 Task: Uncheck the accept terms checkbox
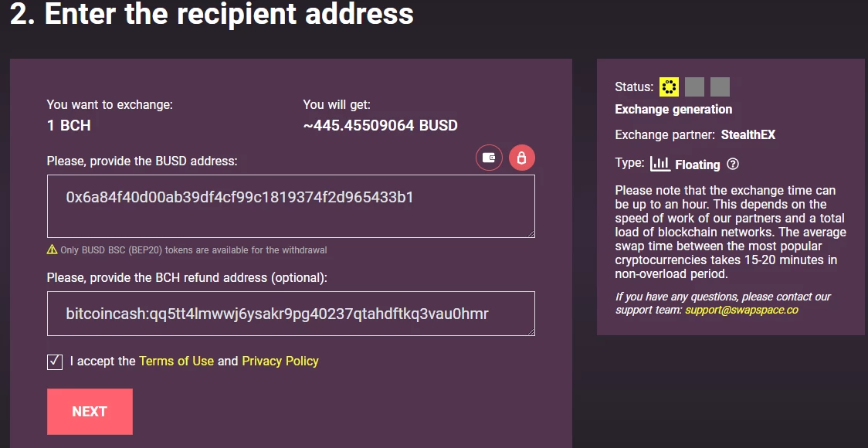coord(55,361)
